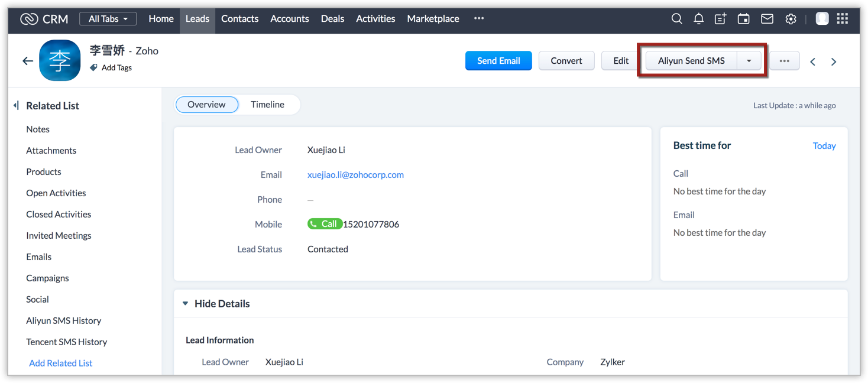Open the Accounts tab

coord(290,19)
